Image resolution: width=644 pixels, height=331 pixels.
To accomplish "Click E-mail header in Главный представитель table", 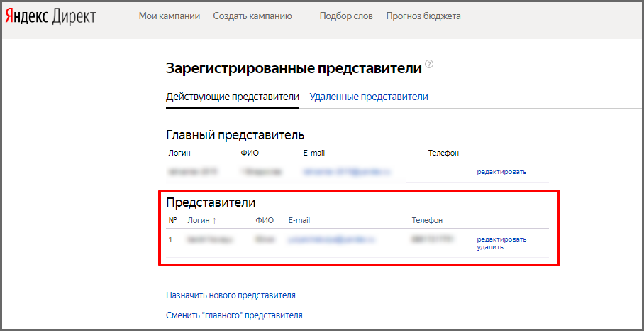I will pyautogui.click(x=314, y=153).
